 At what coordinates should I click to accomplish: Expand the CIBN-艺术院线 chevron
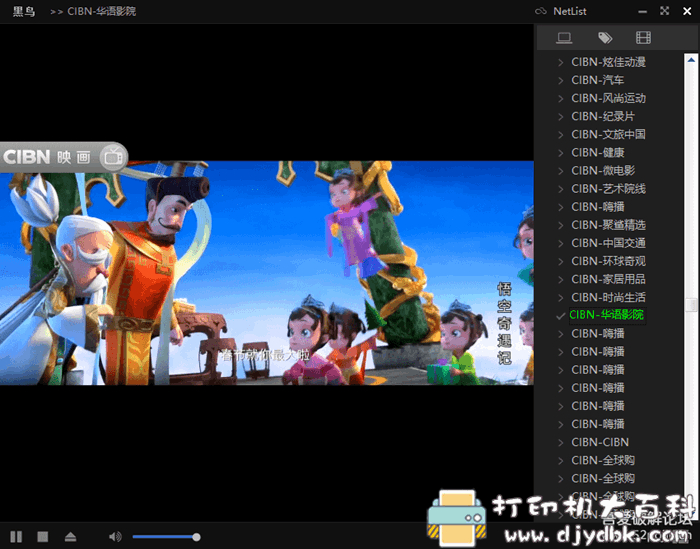coord(561,189)
